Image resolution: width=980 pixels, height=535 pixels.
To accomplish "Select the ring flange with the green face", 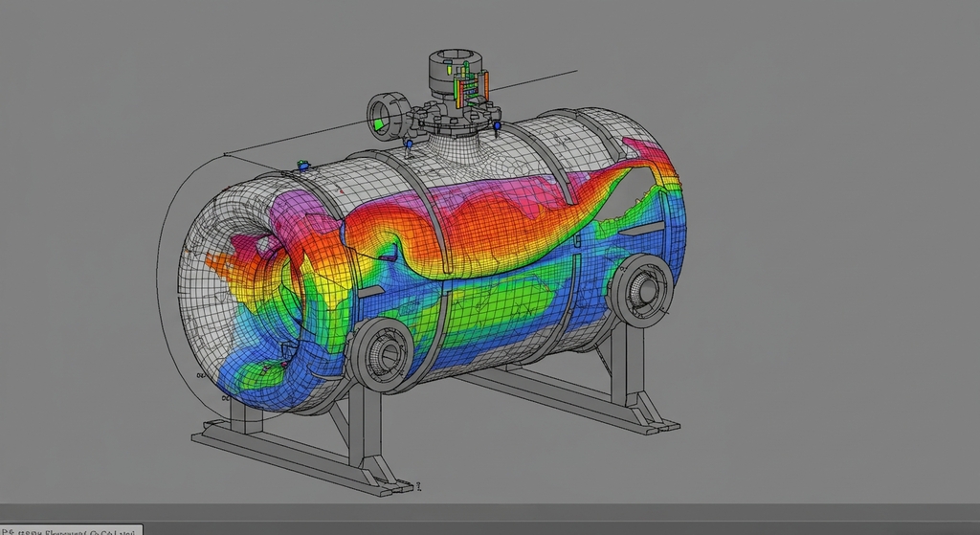I will click(386, 118).
